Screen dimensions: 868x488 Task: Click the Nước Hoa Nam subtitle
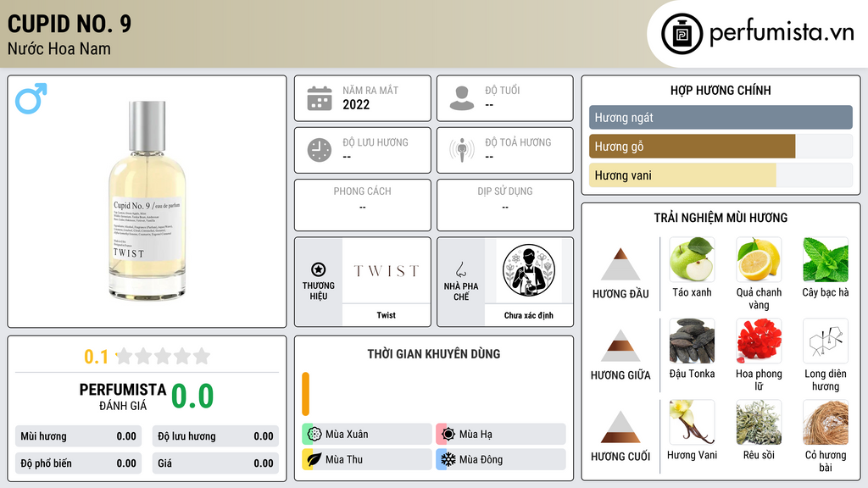point(59,48)
